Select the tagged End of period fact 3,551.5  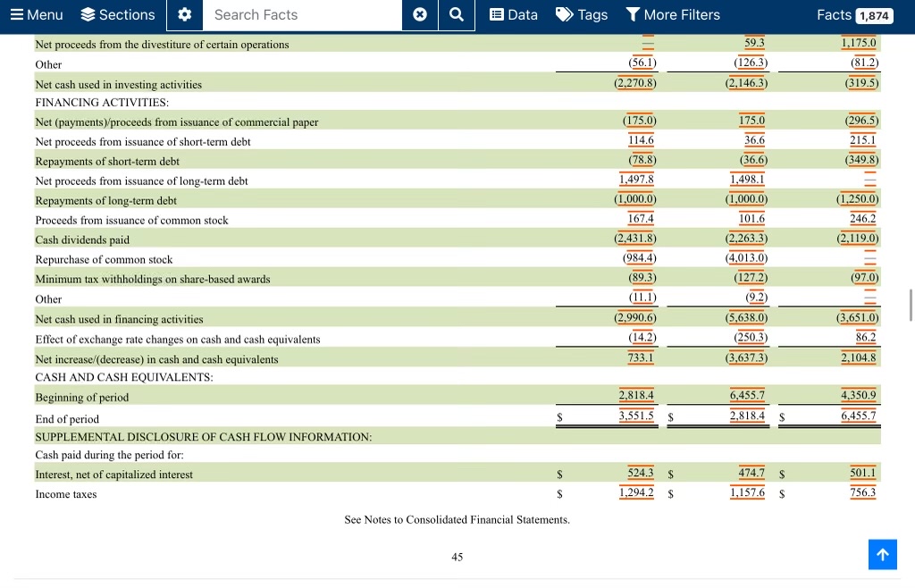click(635, 416)
